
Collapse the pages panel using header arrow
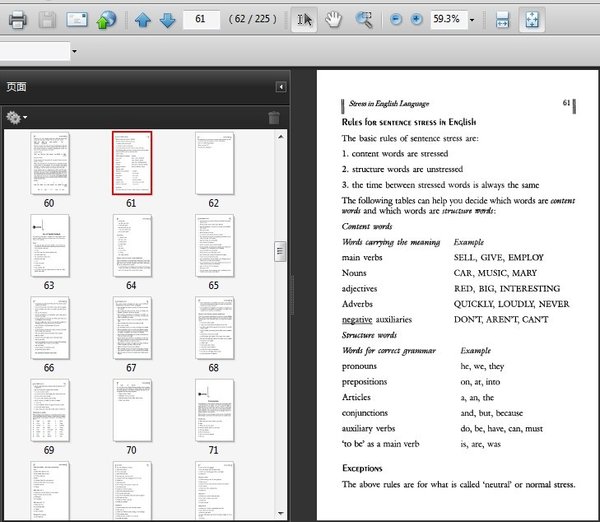(281, 87)
